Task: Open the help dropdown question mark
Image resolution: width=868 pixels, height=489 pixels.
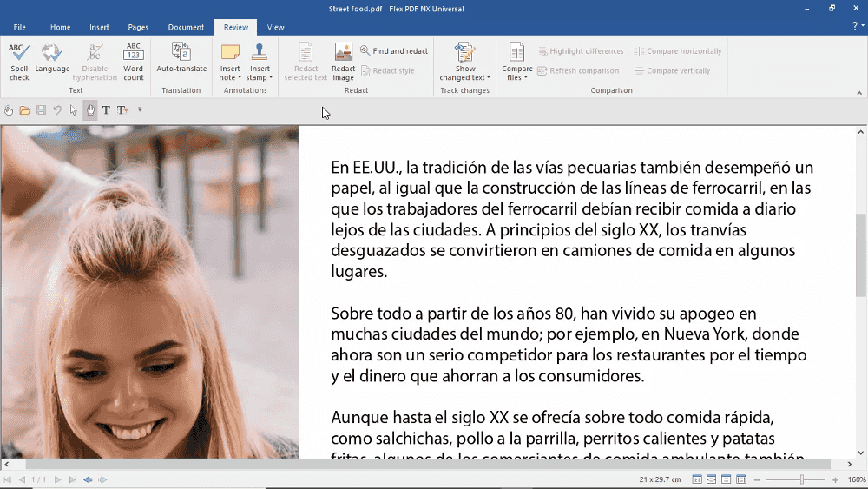Action: pos(858,26)
